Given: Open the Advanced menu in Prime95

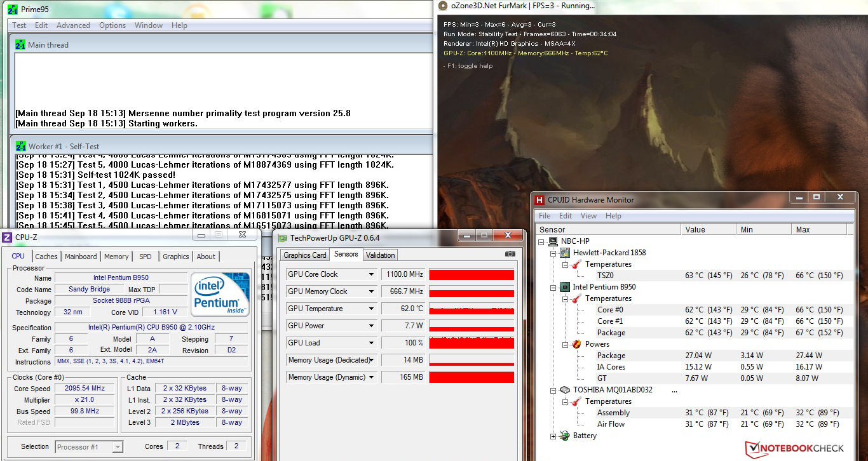Looking at the screenshot, I should (x=73, y=25).
